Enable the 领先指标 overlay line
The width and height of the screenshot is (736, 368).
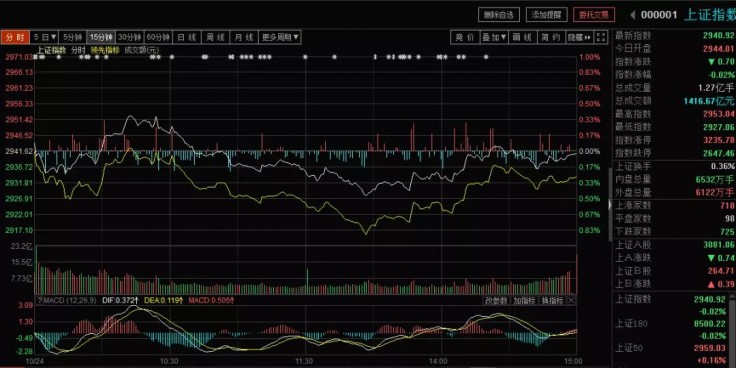pyautogui.click(x=105, y=49)
